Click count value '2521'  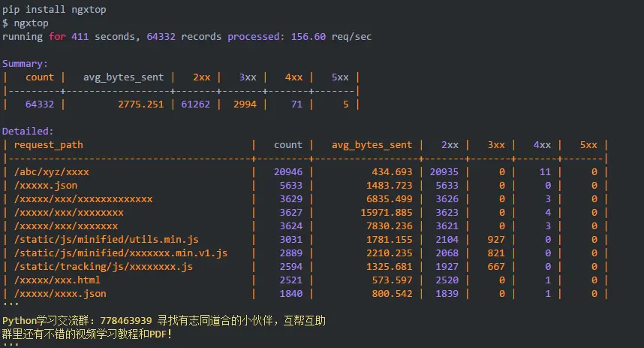[291, 280]
